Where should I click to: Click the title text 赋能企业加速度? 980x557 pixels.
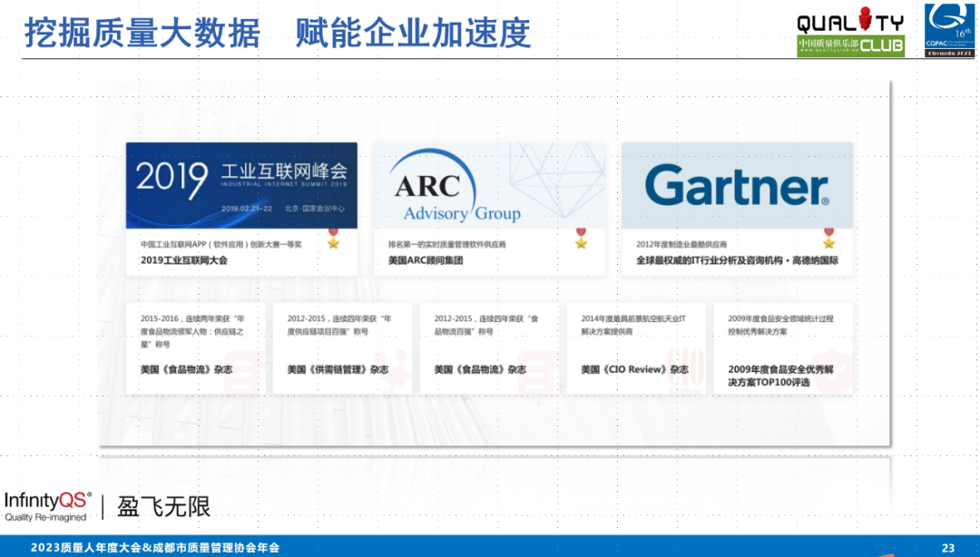[x=413, y=33]
